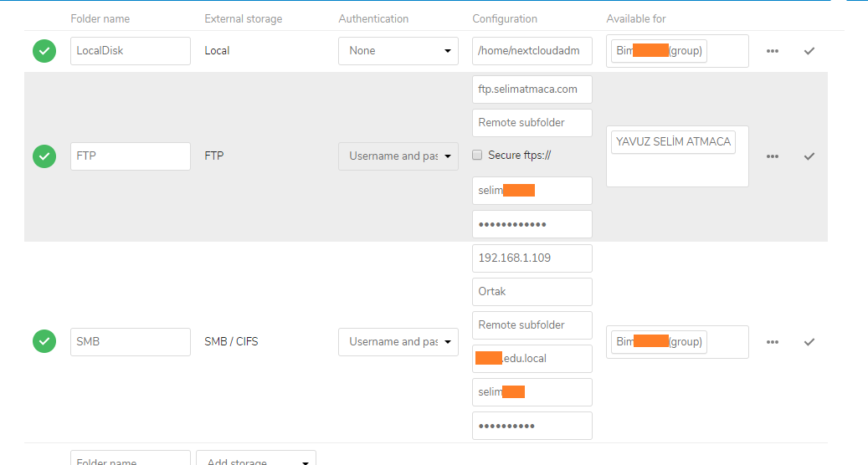Click the FTP Remote subfolder field
This screenshot has width=868, height=465.
(532, 123)
